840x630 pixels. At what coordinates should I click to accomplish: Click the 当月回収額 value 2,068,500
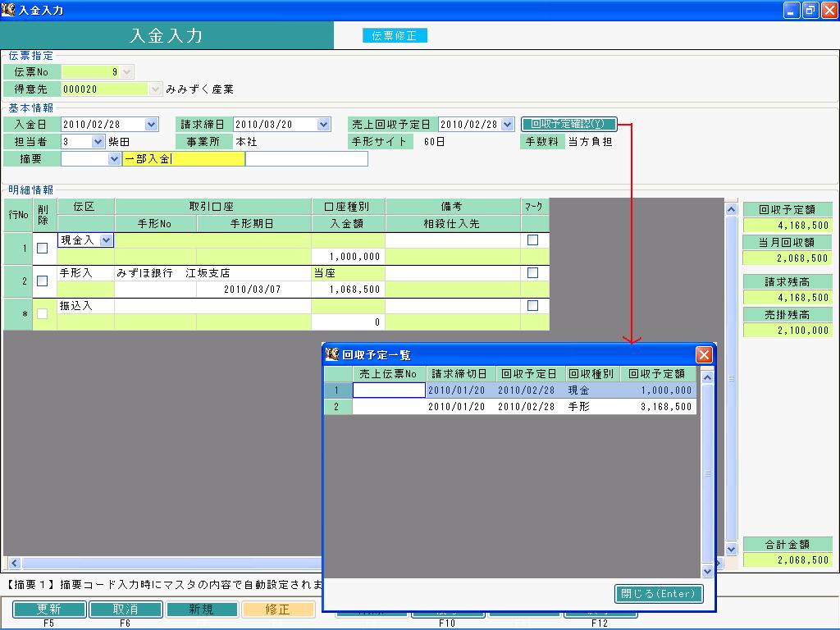point(787,258)
